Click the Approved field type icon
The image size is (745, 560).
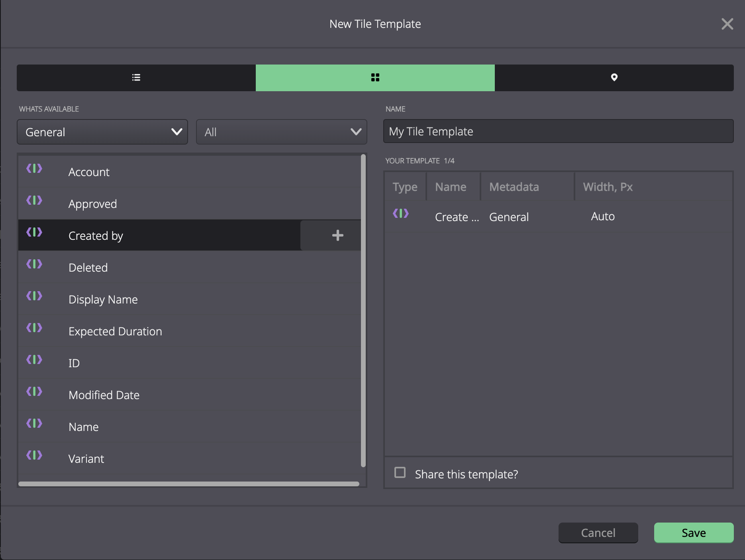point(34,200)
